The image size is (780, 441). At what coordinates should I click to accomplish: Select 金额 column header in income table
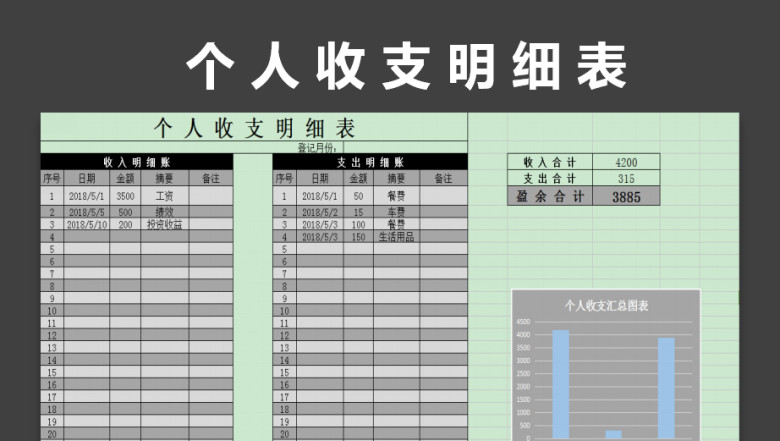125,178
